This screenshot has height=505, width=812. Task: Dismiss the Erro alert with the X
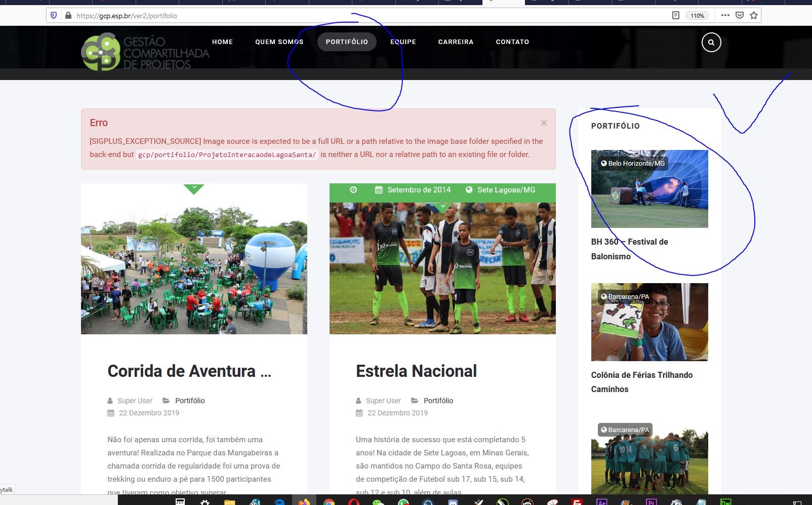click(x=544, y=123)
